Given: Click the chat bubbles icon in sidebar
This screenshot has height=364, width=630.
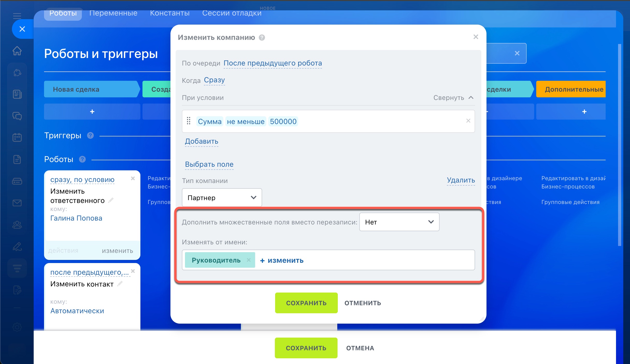Looking at the screenshot, I should tap(17, 116).
